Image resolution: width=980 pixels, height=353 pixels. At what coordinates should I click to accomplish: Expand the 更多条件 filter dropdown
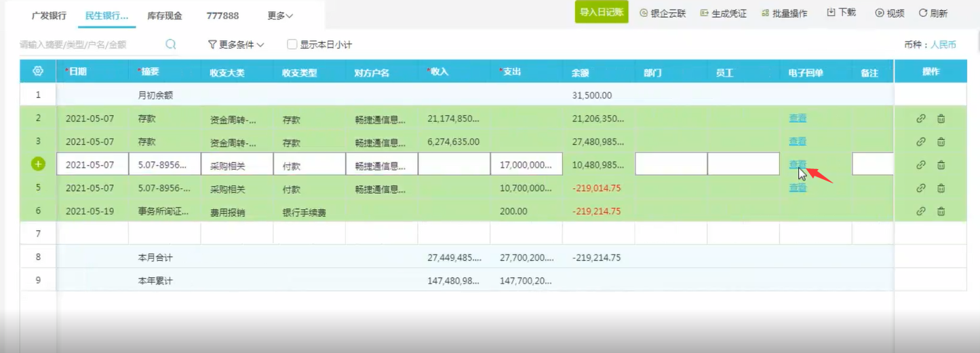pyautogui.click(x=236, y=45)
